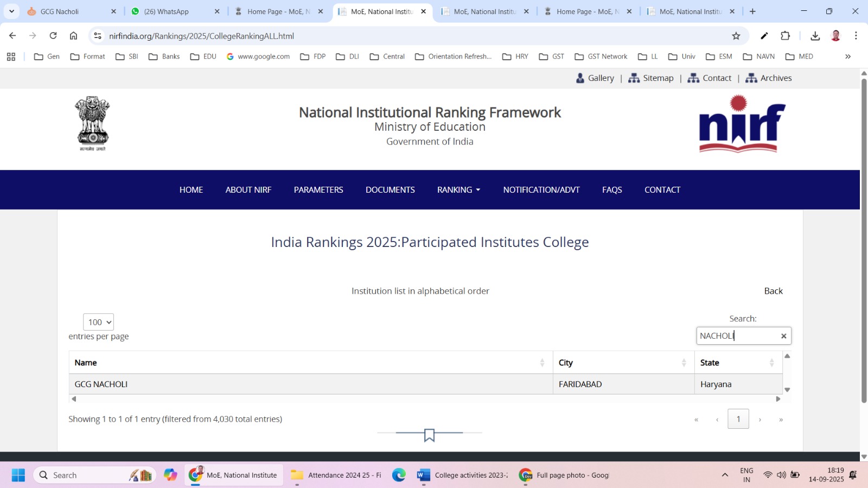Click the GCG NACHOLI table cell
This screenshot has height=488, width=868.
311,384
